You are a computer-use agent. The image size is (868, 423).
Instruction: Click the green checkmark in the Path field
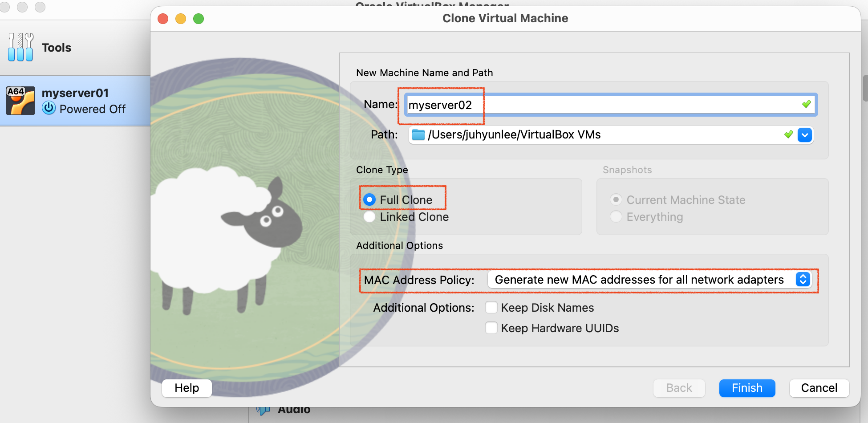click(788, 134)
